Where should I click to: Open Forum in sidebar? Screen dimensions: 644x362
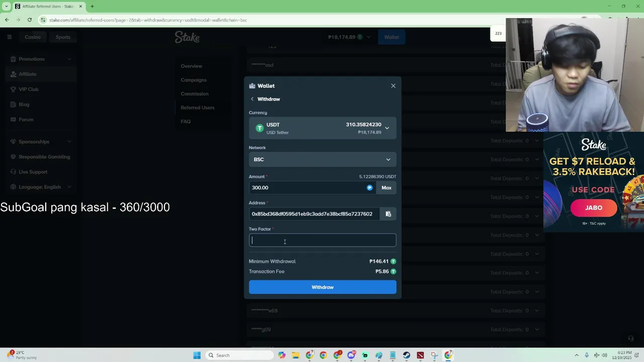41,119
